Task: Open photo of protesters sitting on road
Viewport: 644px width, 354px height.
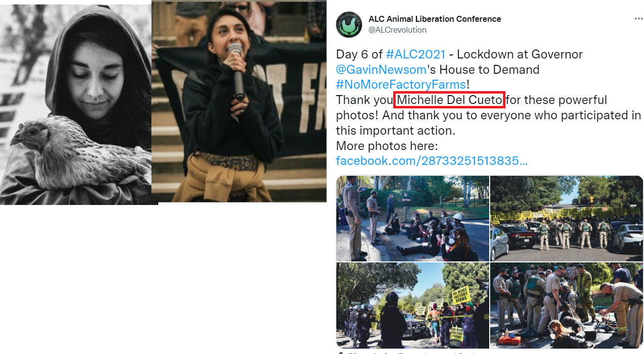Action: [413, 218]
